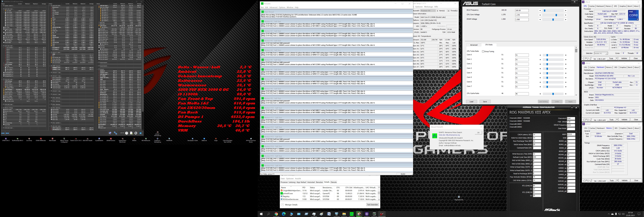The width and height of the screenshot is (644, 217).
Task: Enable the Group Tuning checkbox
Action: pos(483,51)
